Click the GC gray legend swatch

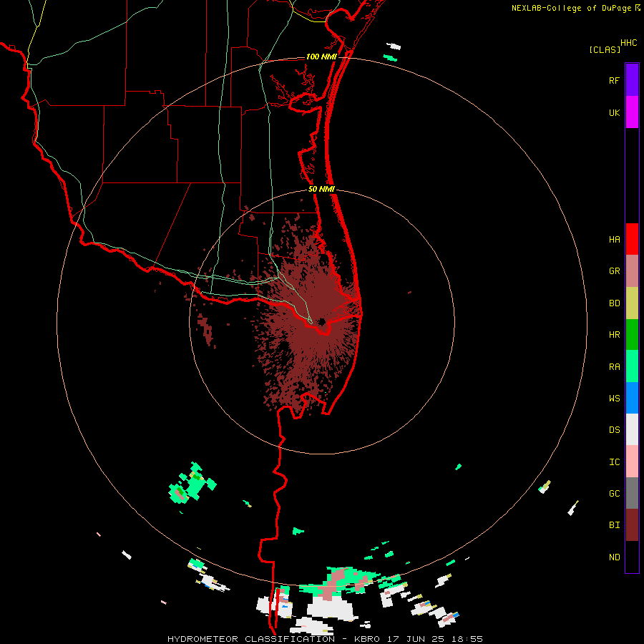[x=632, y=493]
